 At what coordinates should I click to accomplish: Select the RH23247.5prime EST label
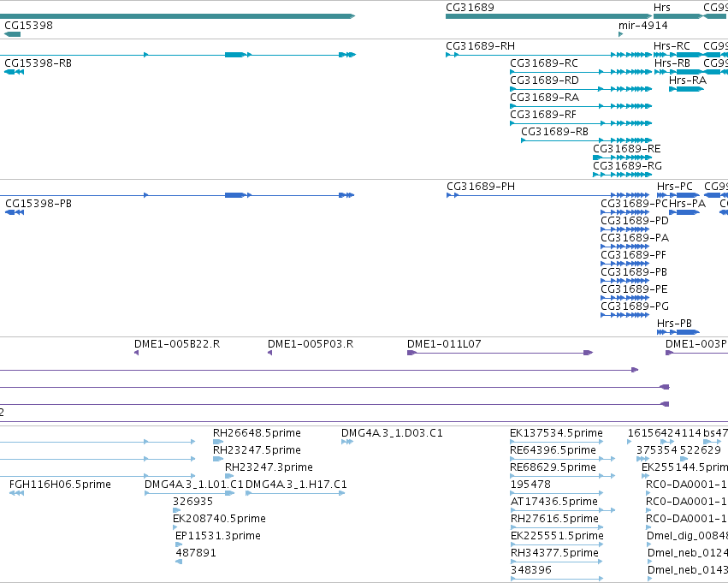point(257,450)
